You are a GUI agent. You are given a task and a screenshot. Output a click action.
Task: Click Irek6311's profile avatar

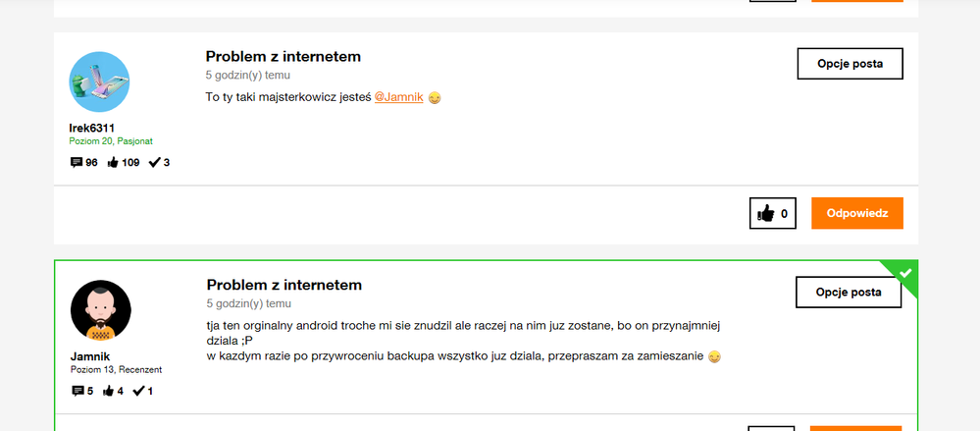(99, 81)
